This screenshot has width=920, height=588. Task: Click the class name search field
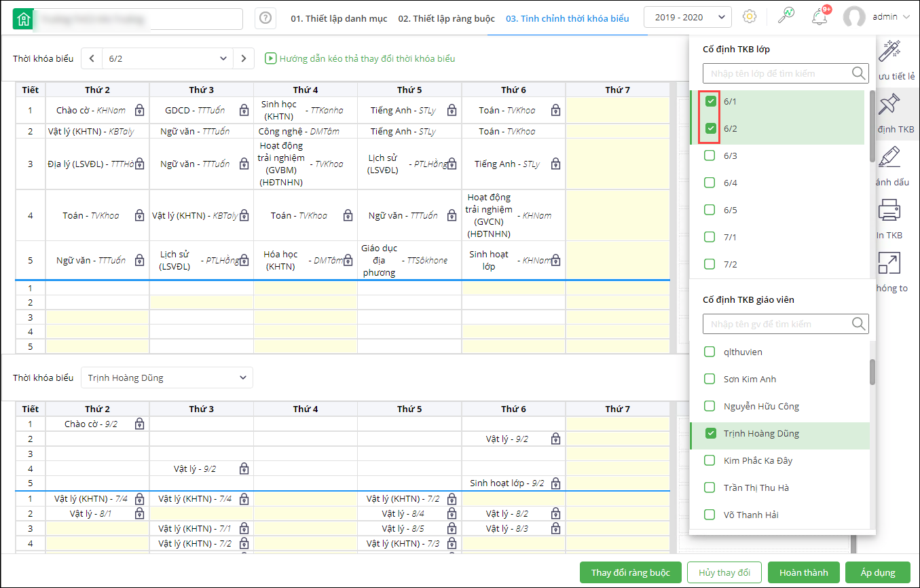pos(776,73)
